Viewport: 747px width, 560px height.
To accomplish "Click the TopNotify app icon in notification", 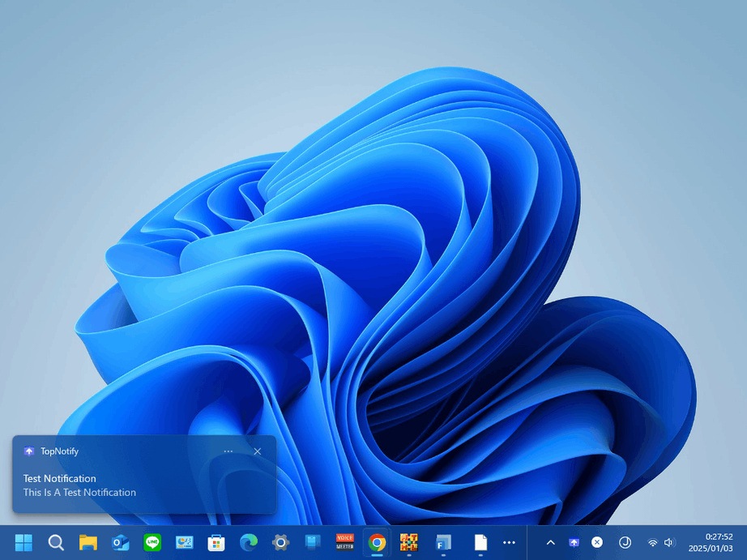I will click(29, 451).
